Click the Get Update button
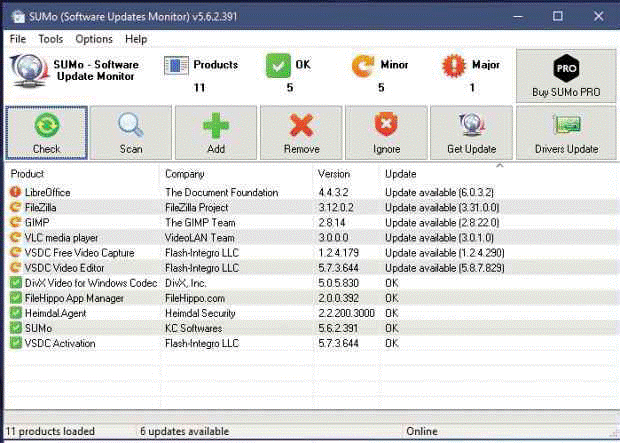Viewport: 620px width, 443px height. click(471, 133)
